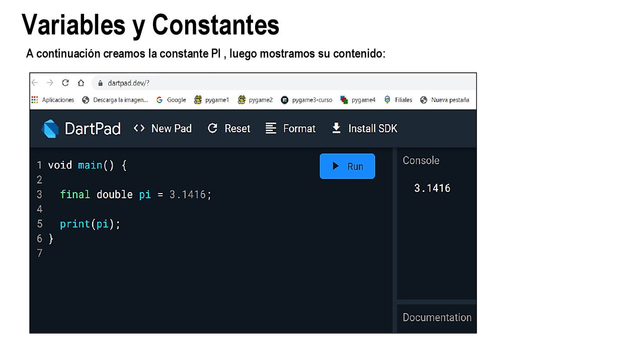The height and width of the screenshot is (362, 644).
Task: Open the Descarga la imagen bookmark
Action: point(115,100)
